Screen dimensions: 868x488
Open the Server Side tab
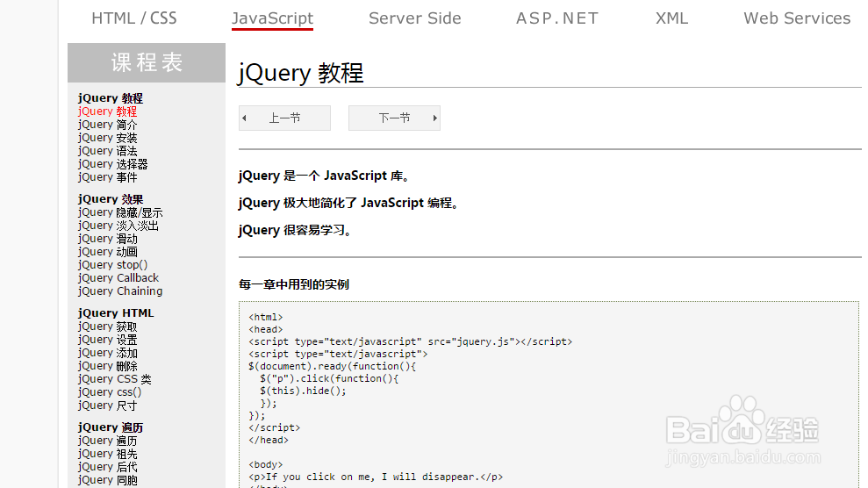point(414,18)
